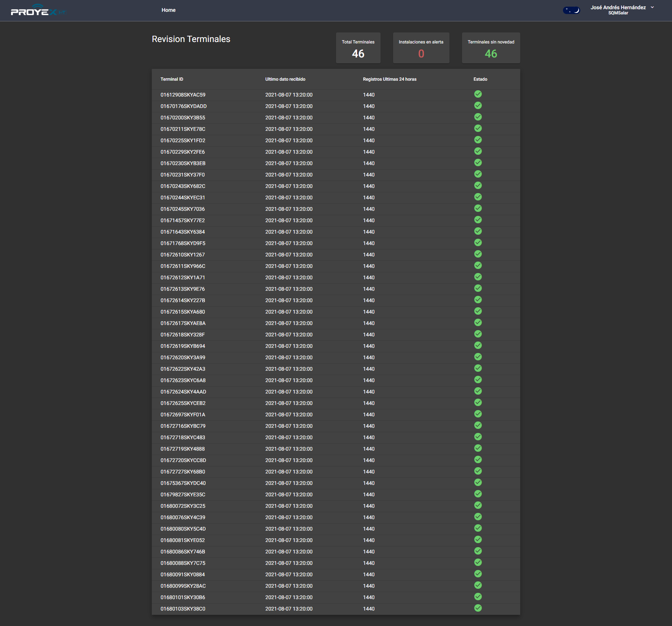Image resolution: width=672 pixels, height=626 pixels.
Task: Select terminal ID 01672719SKY4888
Action: click(x=183, y=449)
